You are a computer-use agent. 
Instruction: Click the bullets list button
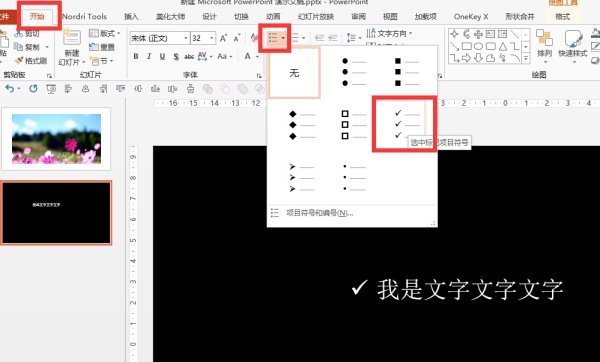click(x=273, y=38)
